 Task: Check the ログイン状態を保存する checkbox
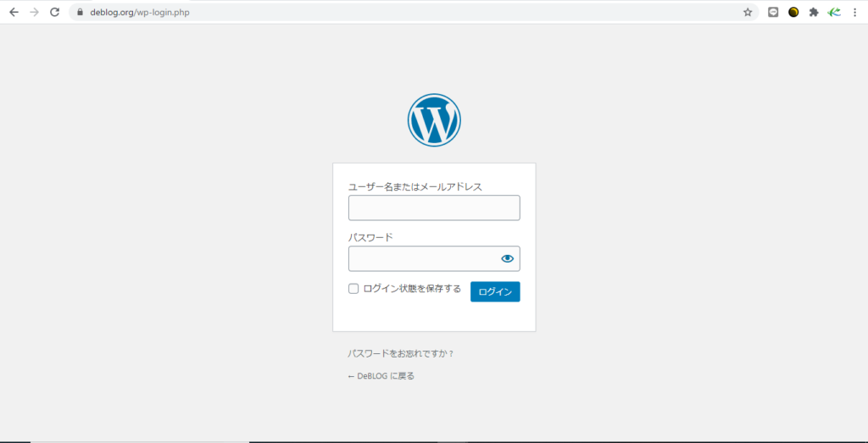click(x=353, y=289)
